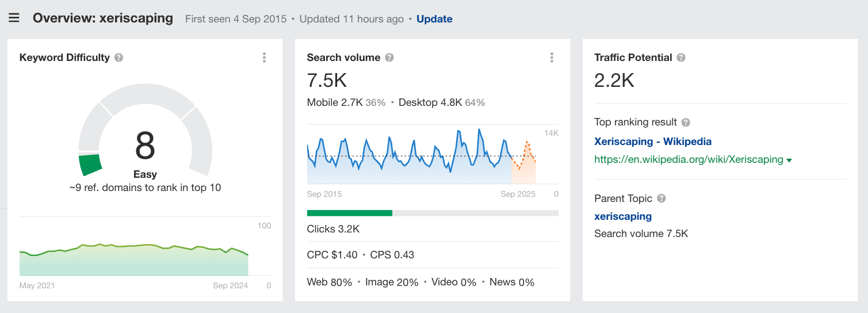Expand the Wikipedia URL dropdown arrow
This screenshot has width=868, height=313.
[789, 161]
